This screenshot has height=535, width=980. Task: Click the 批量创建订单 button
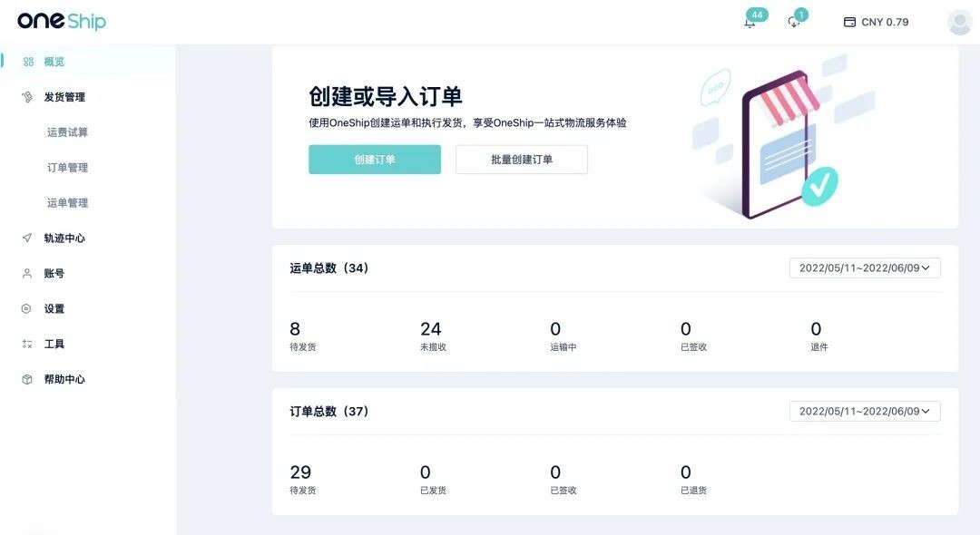click(521, 160)
